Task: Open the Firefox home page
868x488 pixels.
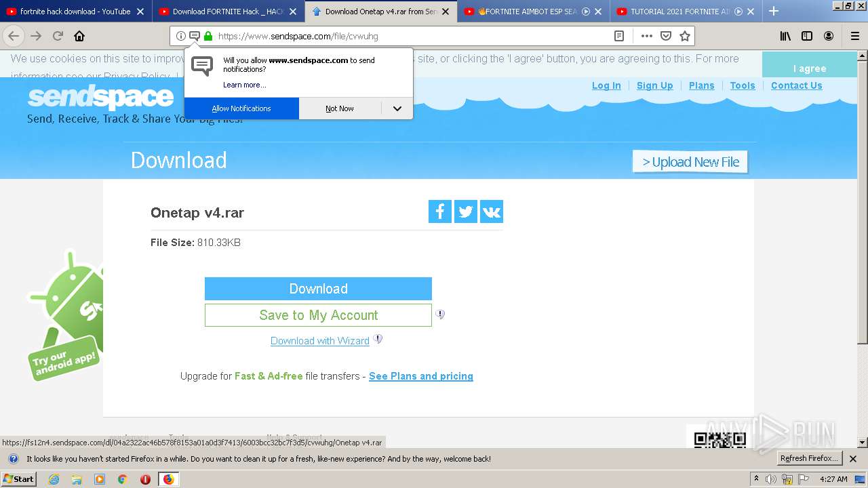Action: pos(79,36)
